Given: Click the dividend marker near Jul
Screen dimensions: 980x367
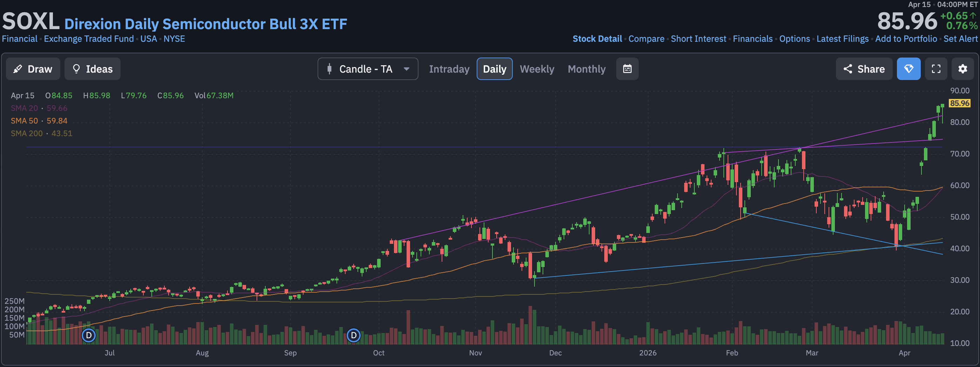Looking at the screenshot, I should [89, 335].
